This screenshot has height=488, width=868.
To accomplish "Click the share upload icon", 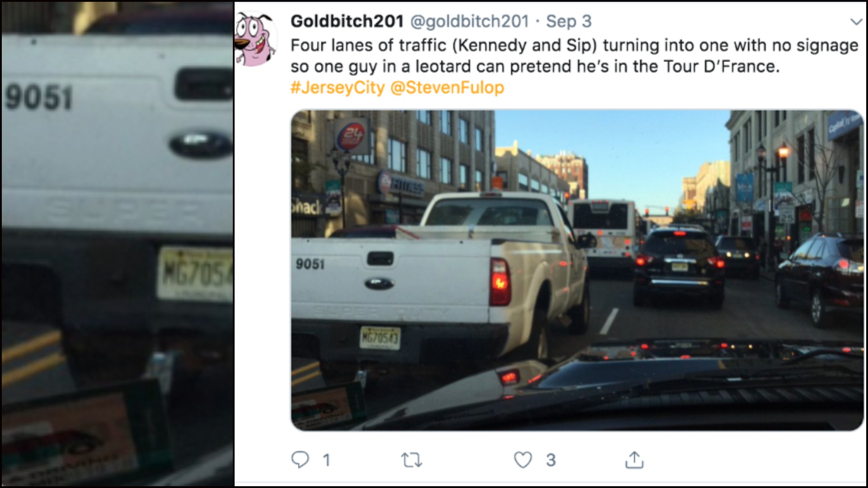I will click(x=634, y=460).
